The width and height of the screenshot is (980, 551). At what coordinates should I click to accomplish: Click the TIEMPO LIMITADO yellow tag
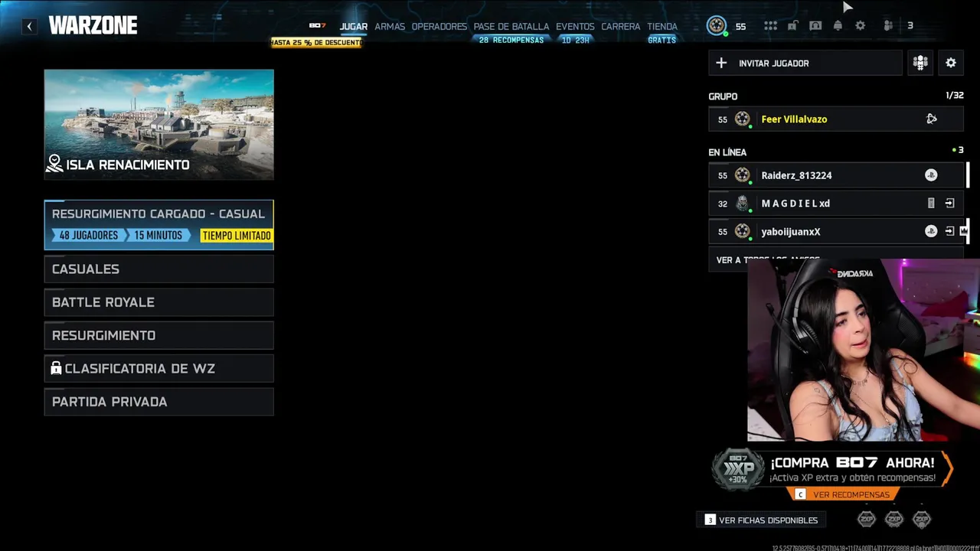237,236
